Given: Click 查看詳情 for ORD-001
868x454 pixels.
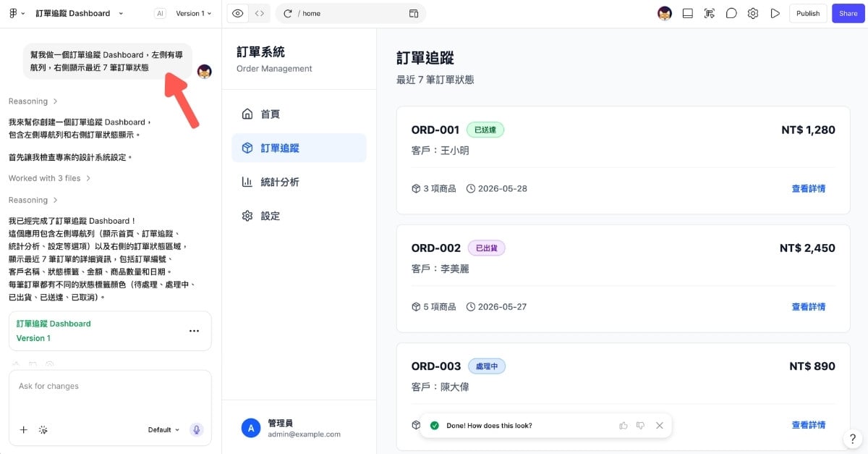Looking at the screenshot, I should pos(809,188).
